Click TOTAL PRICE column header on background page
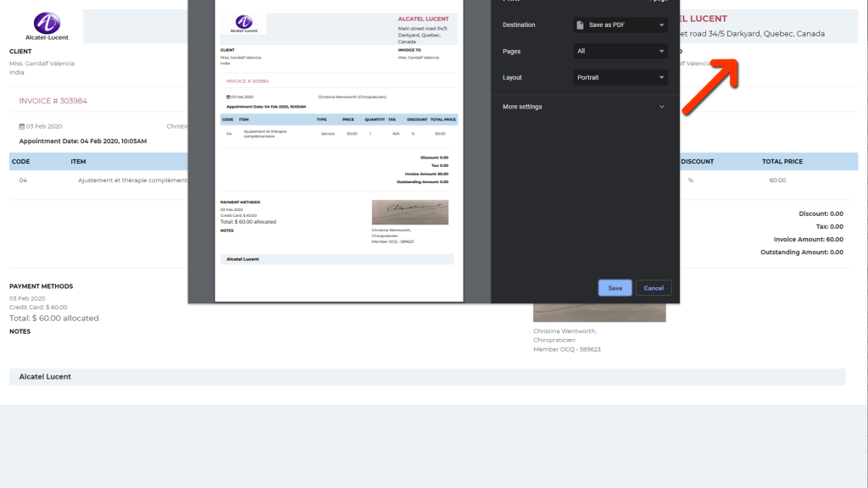 [782, 162]
